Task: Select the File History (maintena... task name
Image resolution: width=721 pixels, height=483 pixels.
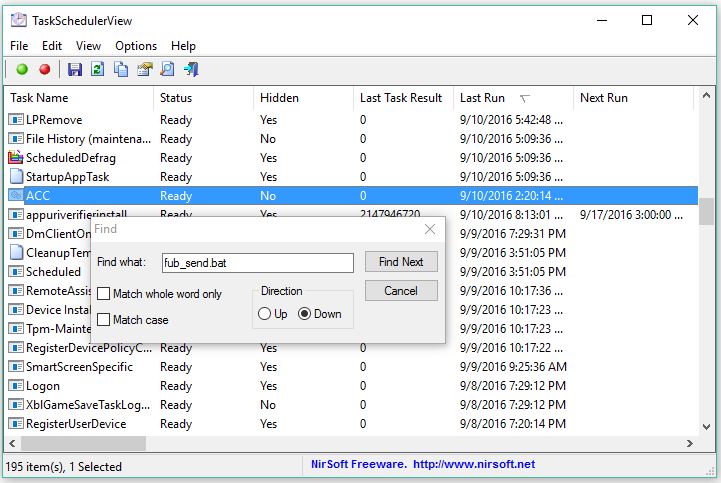Action: [x=88, y=139]
